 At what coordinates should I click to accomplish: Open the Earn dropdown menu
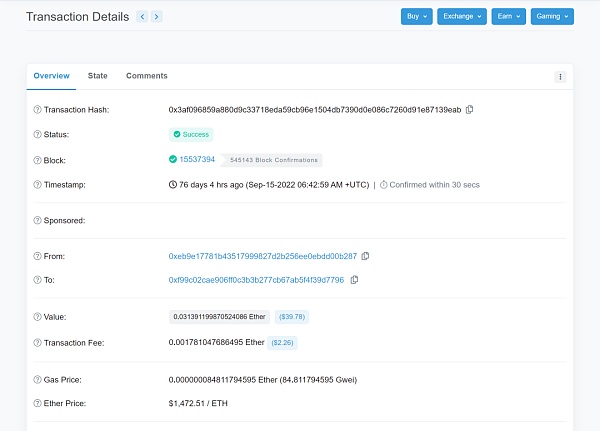(x=508, y=17)
